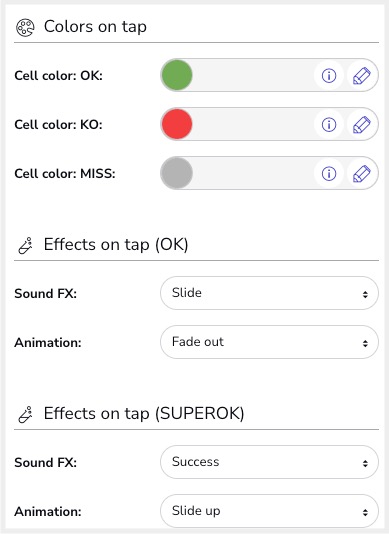Viewport: 389px width, 534px height.
Task: Select the red KO color swatch
Action: [177, 124]
